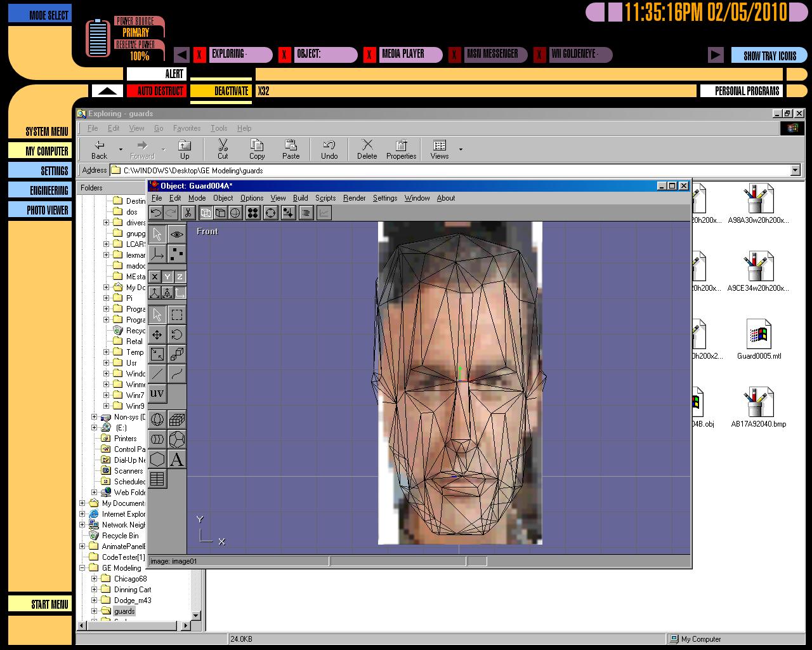This screenshot has height=650, width=812.
Task: Open the Build menu in Anim8or
Action: coord(300,198)
